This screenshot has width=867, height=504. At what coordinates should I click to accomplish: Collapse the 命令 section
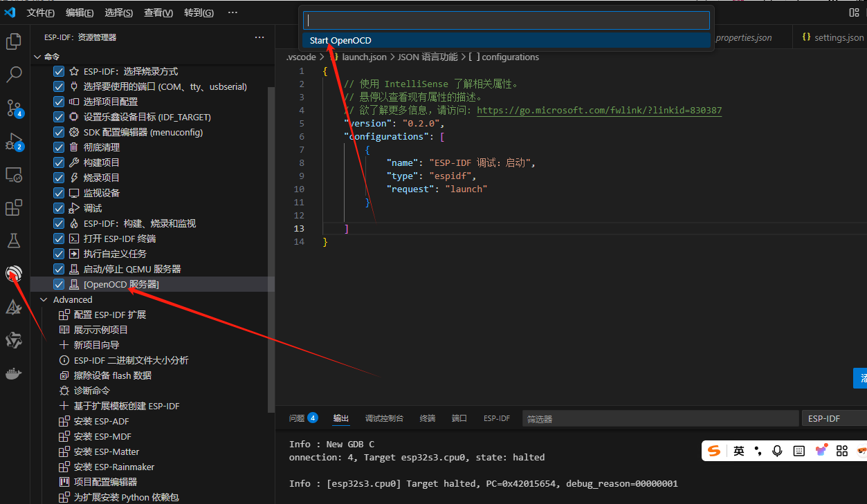(37, 57)
